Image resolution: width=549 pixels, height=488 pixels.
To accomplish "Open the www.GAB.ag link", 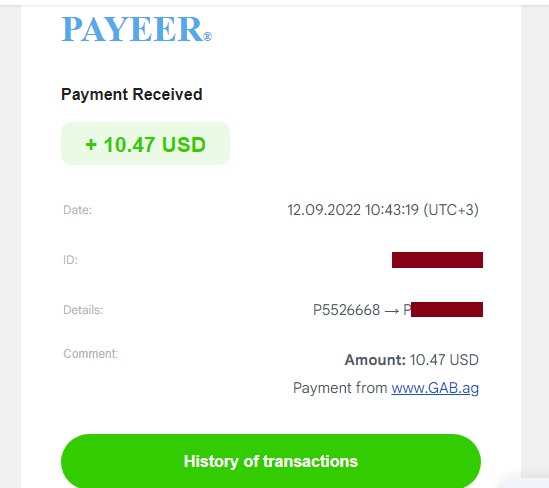I will point(435,388).
